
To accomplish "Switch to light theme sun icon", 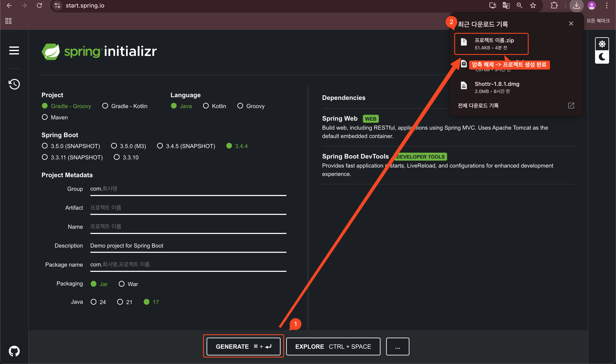I will coord(602,44).
